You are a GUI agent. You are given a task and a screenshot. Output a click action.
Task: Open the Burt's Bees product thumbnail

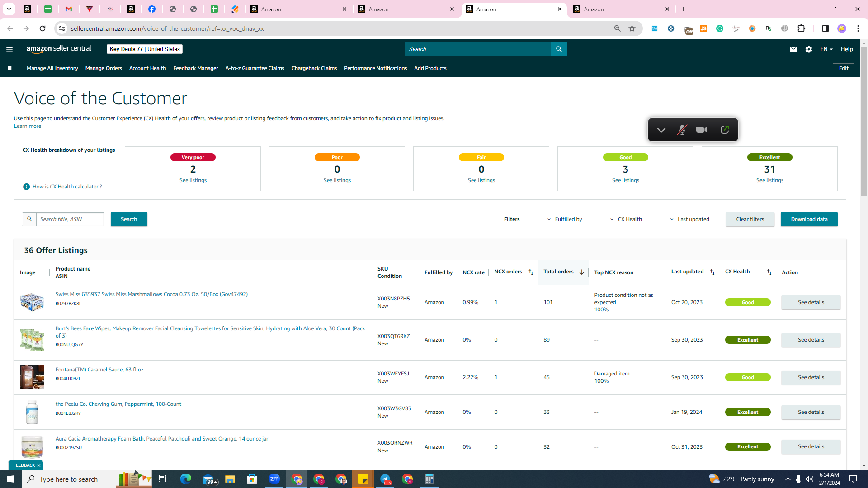pyautogui.click(x=32, y=340)
